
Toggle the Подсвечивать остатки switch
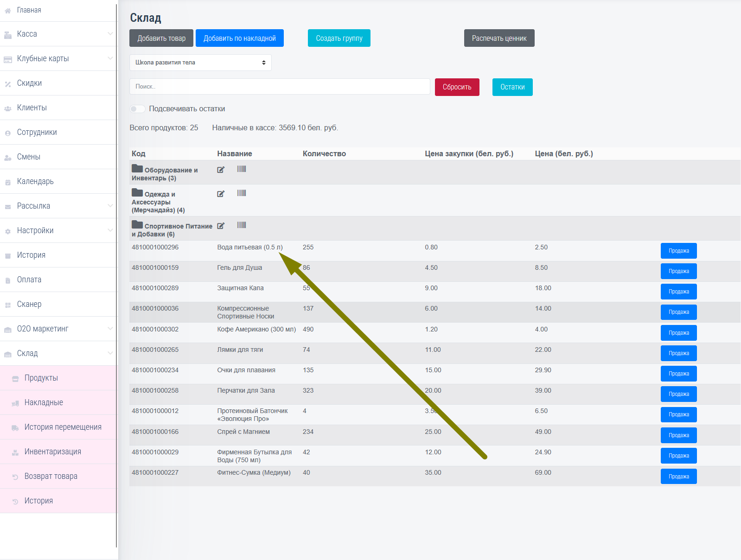click(138, 109)
